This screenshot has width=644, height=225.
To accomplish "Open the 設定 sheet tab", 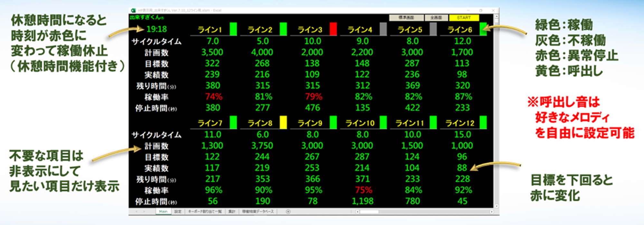I will coord(178,212).
